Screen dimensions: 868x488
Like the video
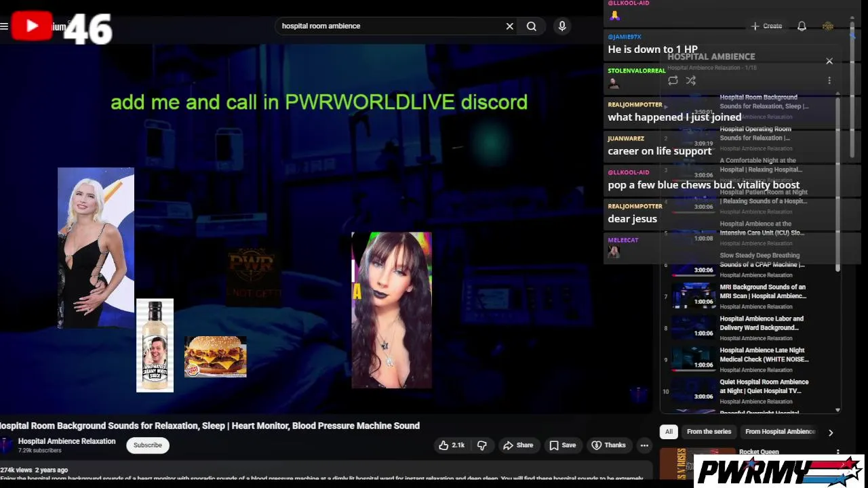452,445
